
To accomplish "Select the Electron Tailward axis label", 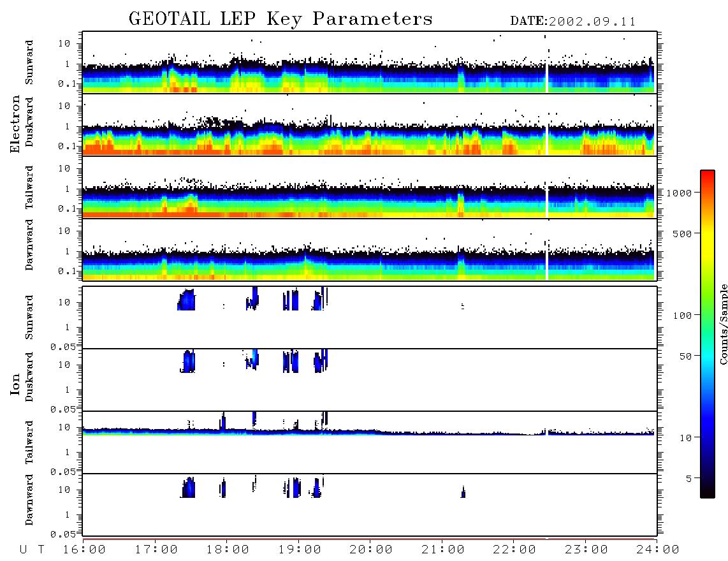I will pos(29,187).
